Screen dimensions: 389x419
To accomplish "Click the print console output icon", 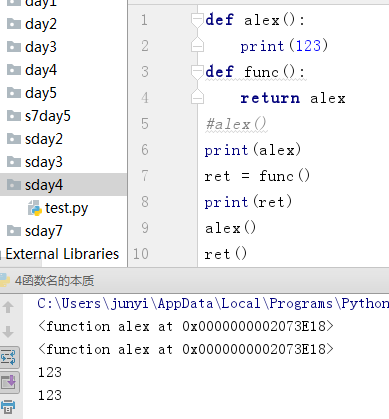I will pos(8,407).
